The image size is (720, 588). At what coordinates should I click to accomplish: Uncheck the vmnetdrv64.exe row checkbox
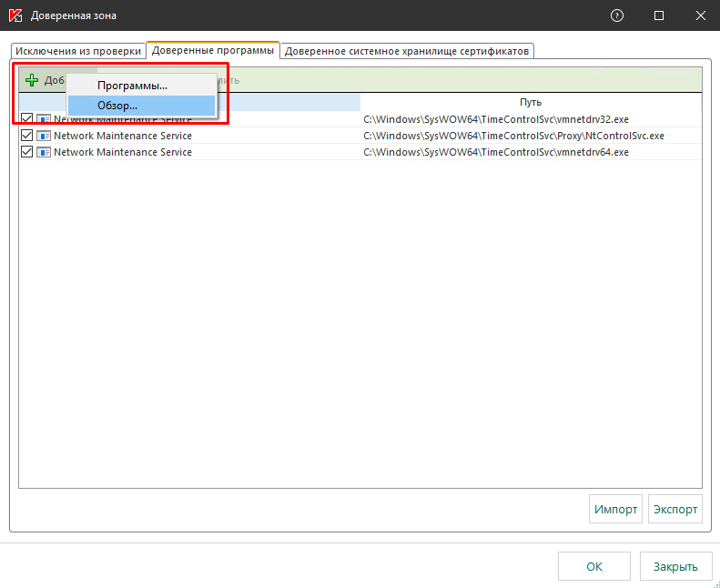point(26,152)
